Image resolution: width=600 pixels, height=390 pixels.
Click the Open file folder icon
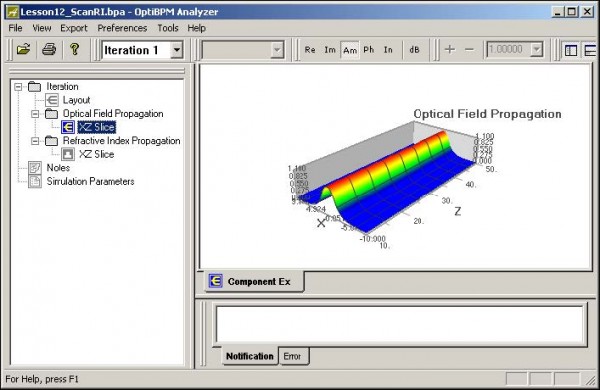point(23,49)
